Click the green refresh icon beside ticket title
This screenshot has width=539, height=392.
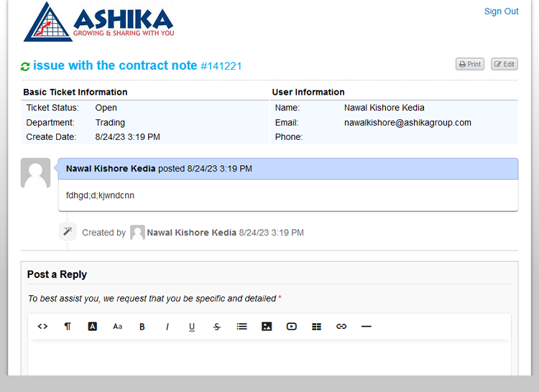(x=25, y=67)
